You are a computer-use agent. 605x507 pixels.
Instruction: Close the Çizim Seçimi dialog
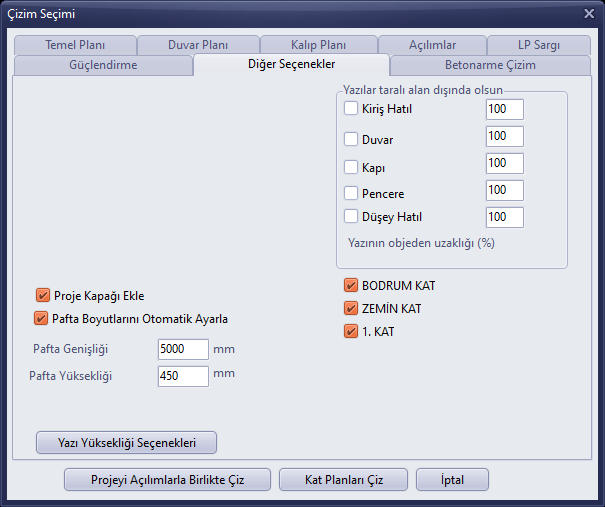point(589,14)
